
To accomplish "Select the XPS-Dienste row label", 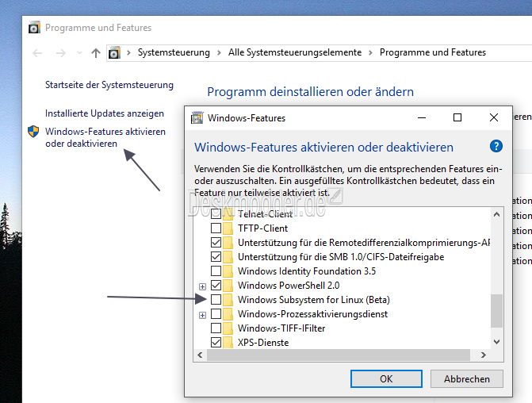I will (263, 343).
